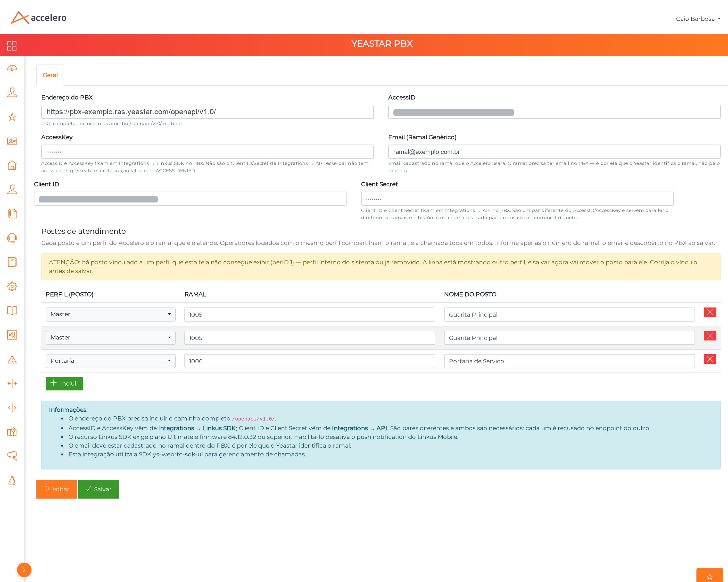Click the Postos de atendimento heading

[x=83, y=231]
